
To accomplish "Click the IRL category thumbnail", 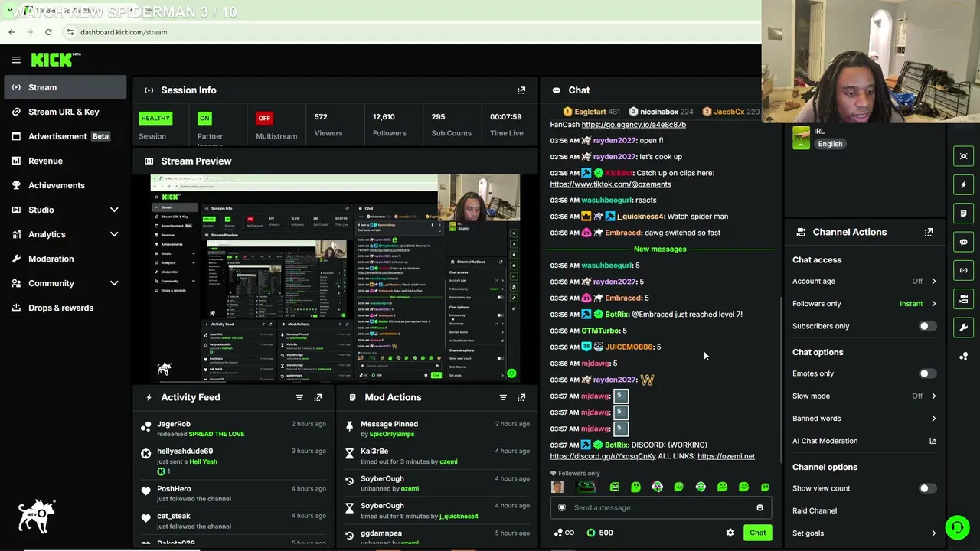I will (x=801, y=137).
